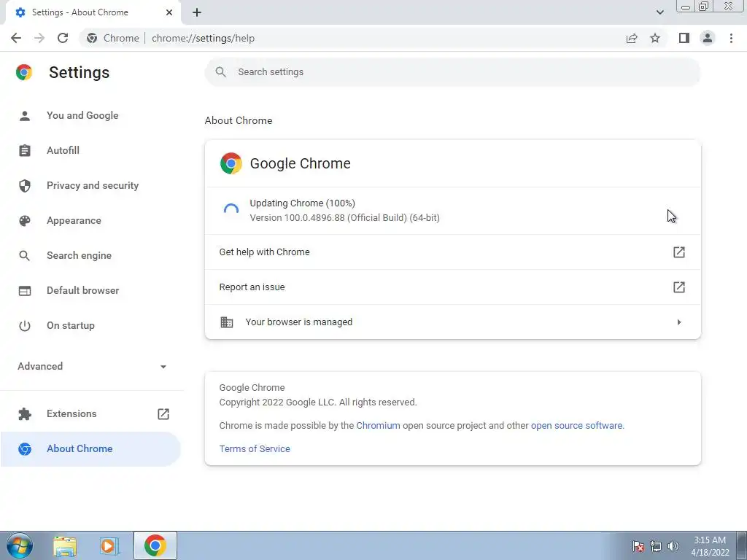
Task: Click the Version 100.0.4896.88 text
Action: (344, 218)
